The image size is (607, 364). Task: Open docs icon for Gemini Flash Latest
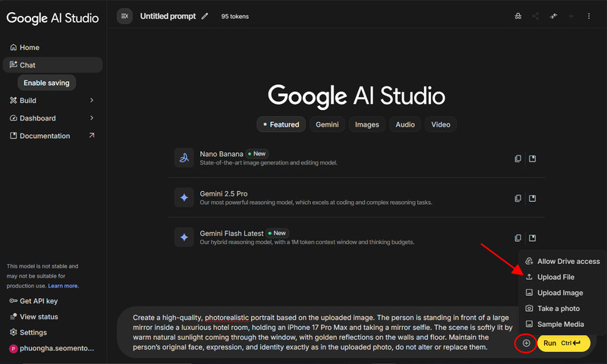point(533,237)
